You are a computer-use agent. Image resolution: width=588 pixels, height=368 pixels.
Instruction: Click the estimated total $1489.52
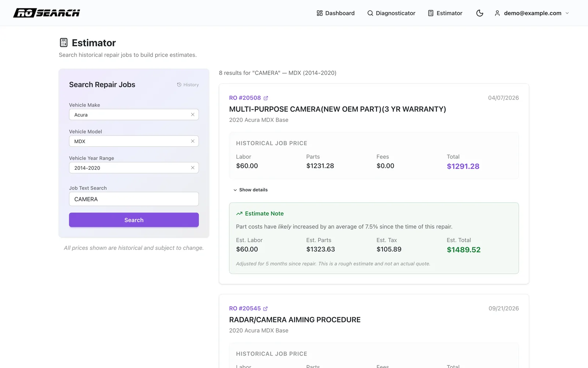464,250
